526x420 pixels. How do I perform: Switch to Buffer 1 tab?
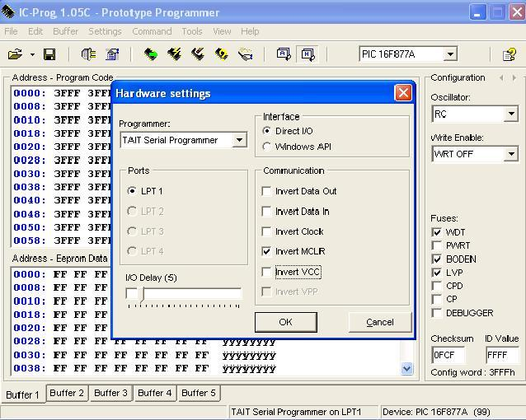click(x=23, y=394)
